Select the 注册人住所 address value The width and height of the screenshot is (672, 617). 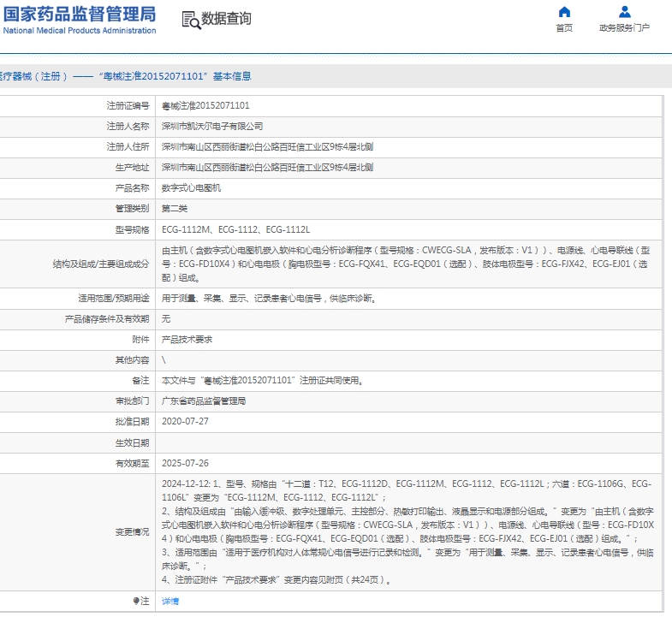tap(267, 146)
